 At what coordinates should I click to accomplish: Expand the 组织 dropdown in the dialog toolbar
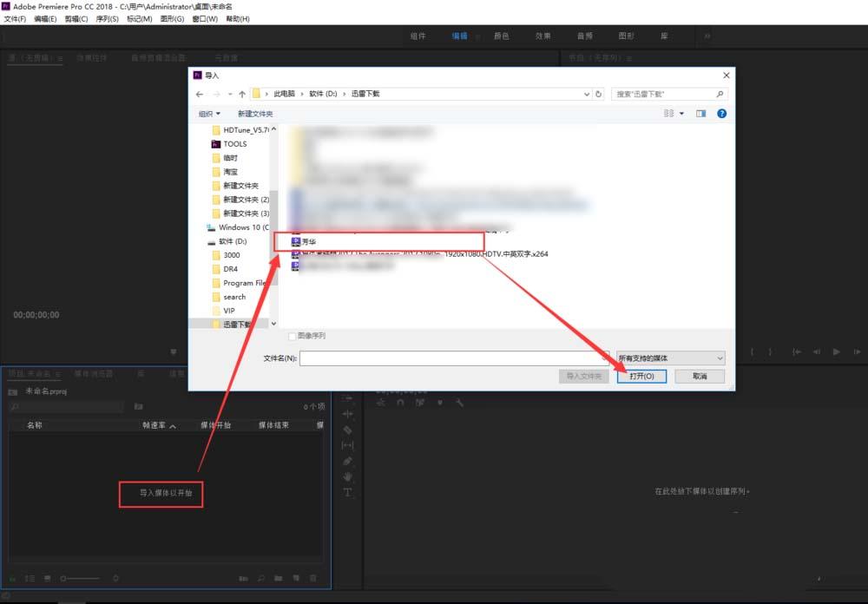[x=209, y=114]
